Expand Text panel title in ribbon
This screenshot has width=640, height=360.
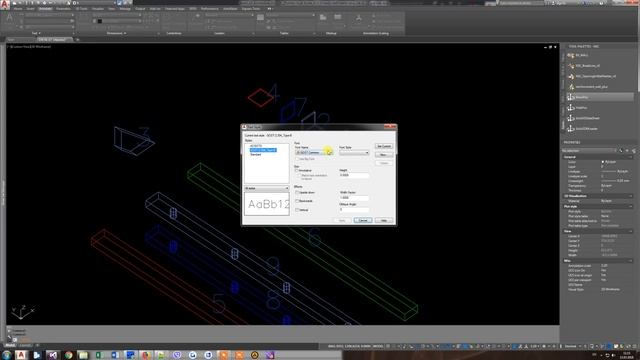(x=36, y=33)
